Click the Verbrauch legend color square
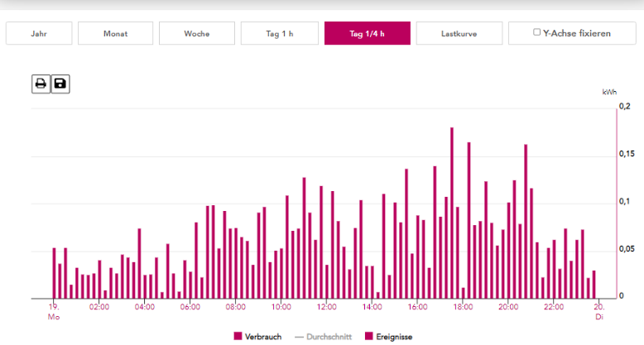 [x=238, y=337]
